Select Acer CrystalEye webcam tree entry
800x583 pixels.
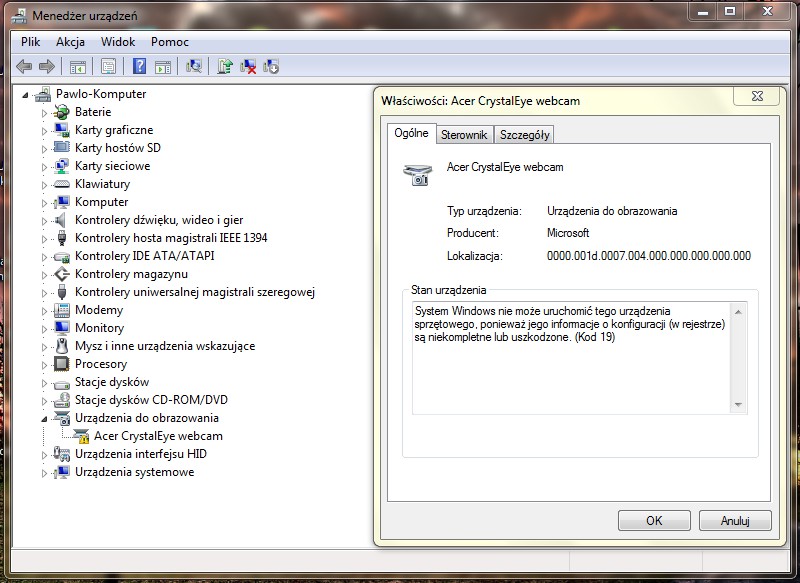coord(158,436)
